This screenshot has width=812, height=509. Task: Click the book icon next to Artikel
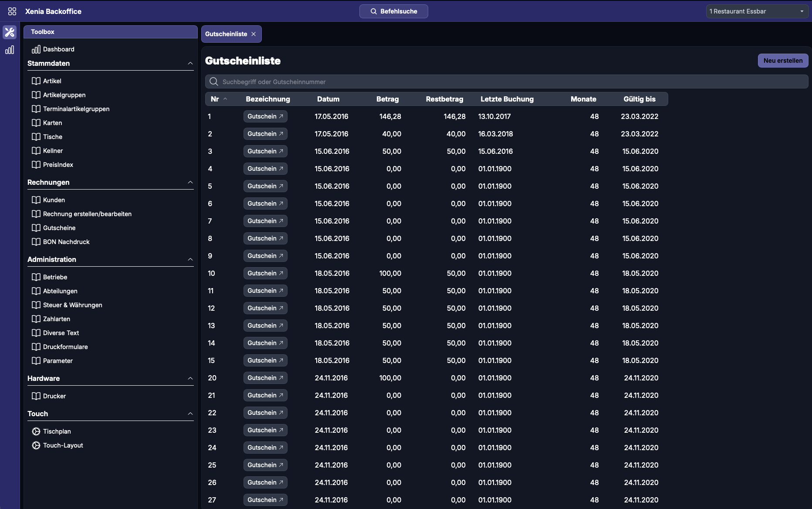click(36, 81)
